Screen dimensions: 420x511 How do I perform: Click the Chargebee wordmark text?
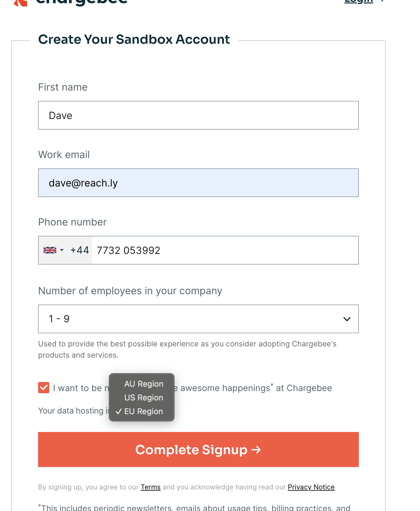pyautogui.click(x=82, y=2)
